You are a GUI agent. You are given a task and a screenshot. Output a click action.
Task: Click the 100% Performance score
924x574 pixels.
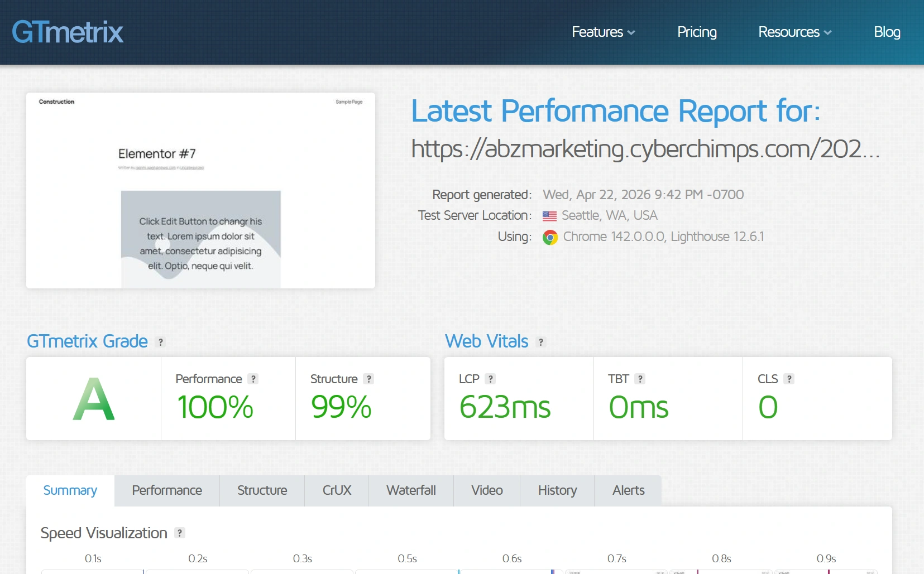215,407
